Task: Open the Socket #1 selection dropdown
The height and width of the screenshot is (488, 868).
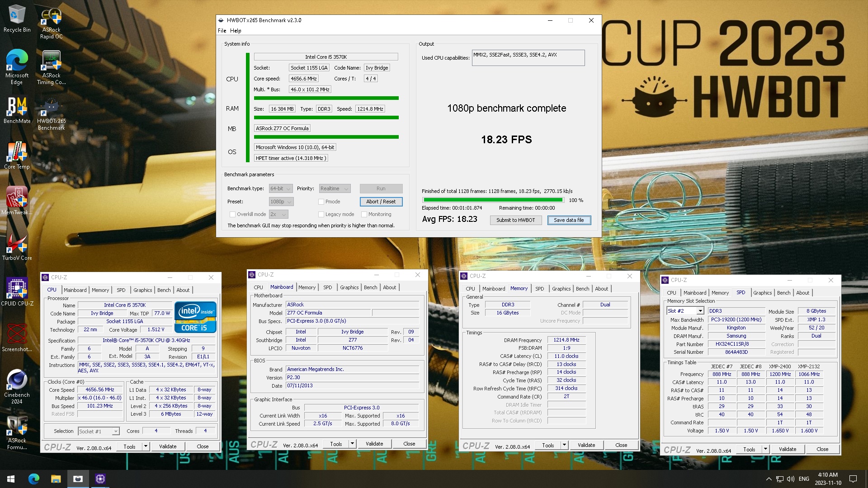Action: (x=99, y=432)
